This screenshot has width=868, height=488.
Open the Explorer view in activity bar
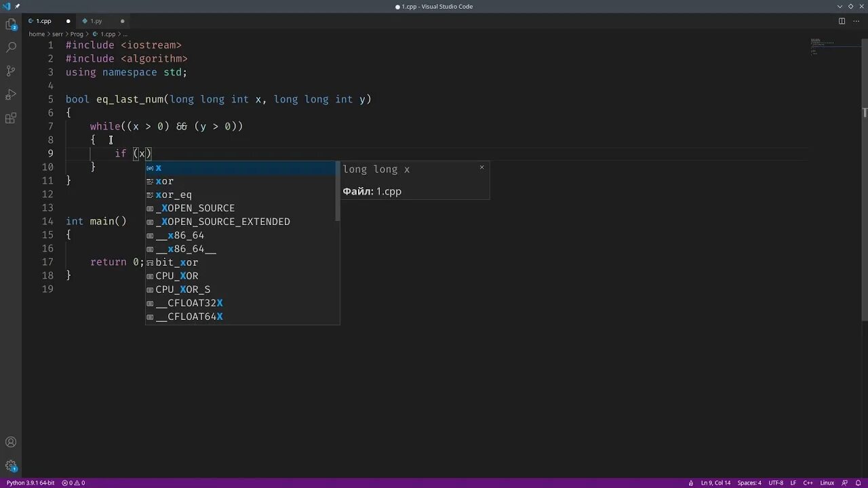(x=11, y=25)
